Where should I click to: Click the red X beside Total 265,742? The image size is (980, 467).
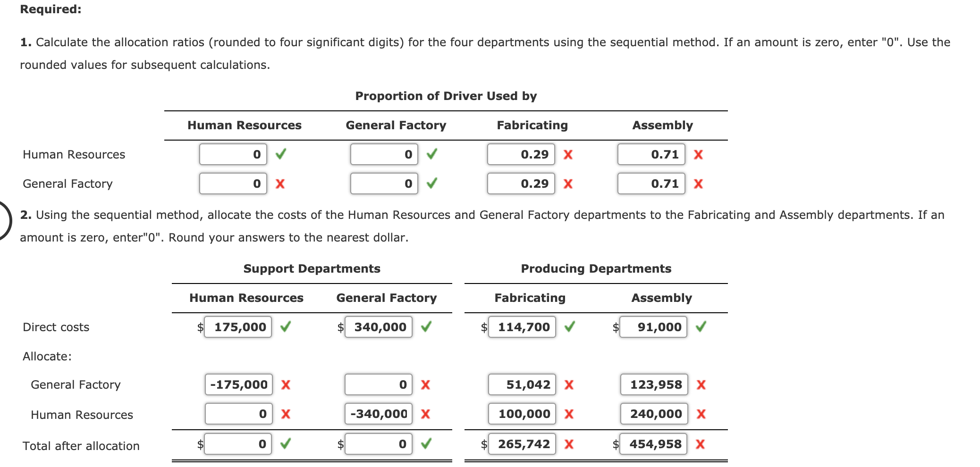pos(569,443)
